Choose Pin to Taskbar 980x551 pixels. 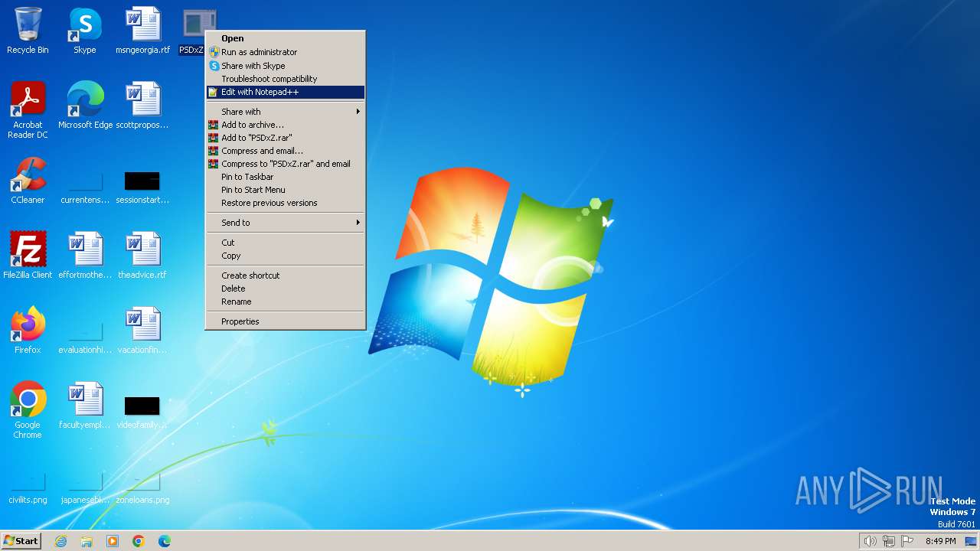point(286,177)
